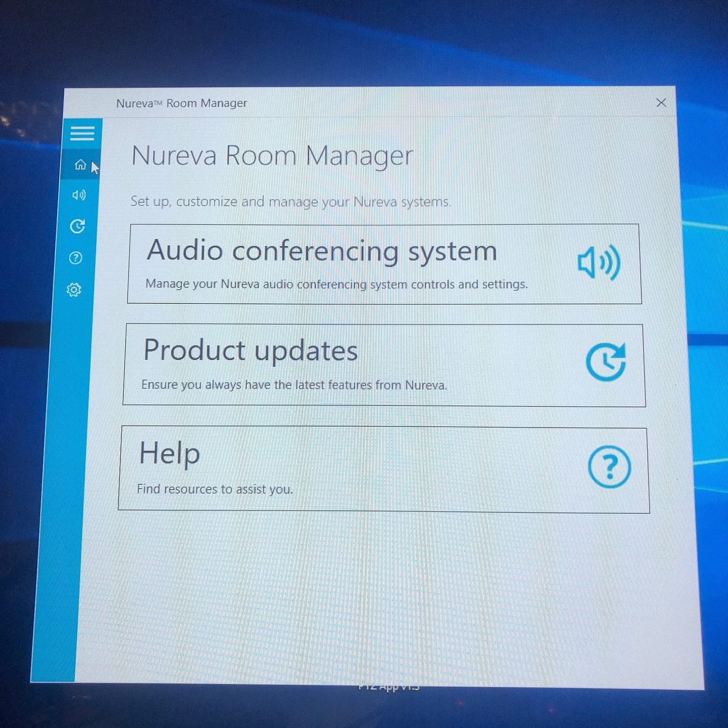Select the Product updates tile title

point(250,350)
